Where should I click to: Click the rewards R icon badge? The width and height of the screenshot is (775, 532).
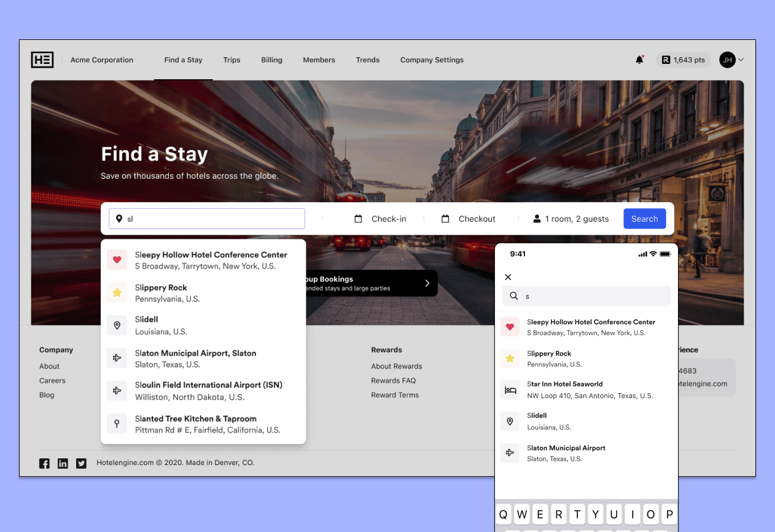coord(666,60)
